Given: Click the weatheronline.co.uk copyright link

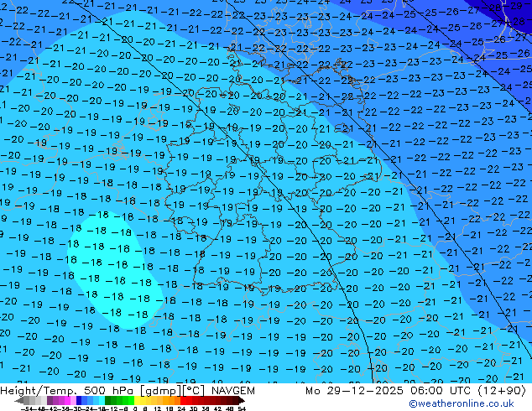Looking at the screenshot, I should coord(462,403).
